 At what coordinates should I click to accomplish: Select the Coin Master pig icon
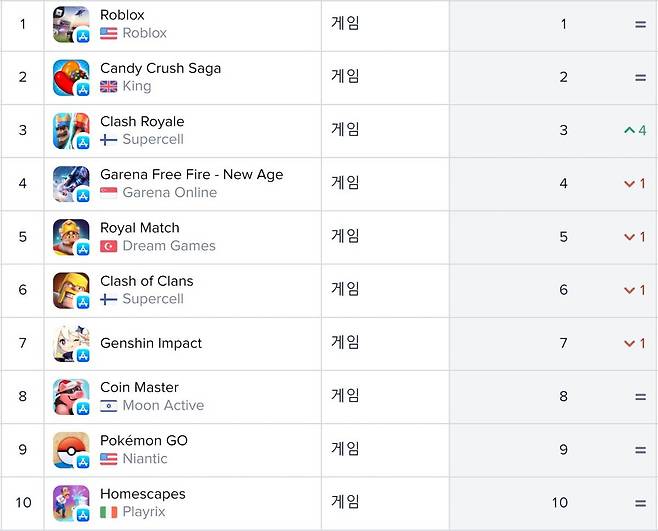71,396
